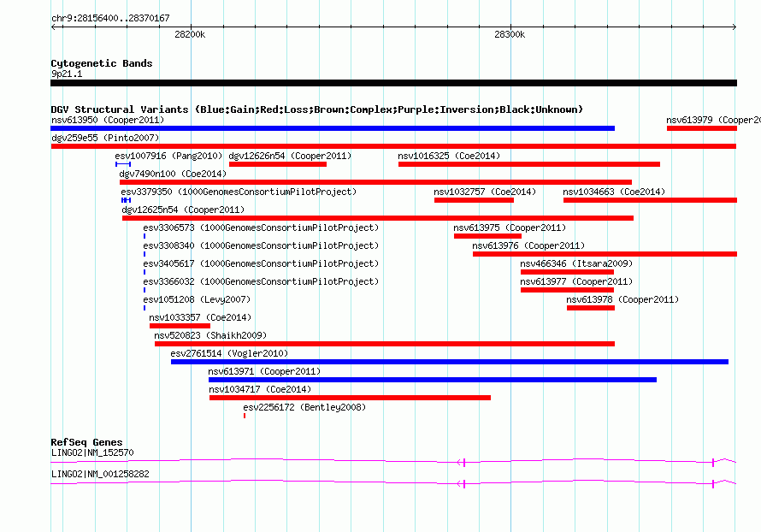Click the chr9:28156400..28370167 coordinates text
This screenshot has width=761, height=532.
click(x=110, y=18)
